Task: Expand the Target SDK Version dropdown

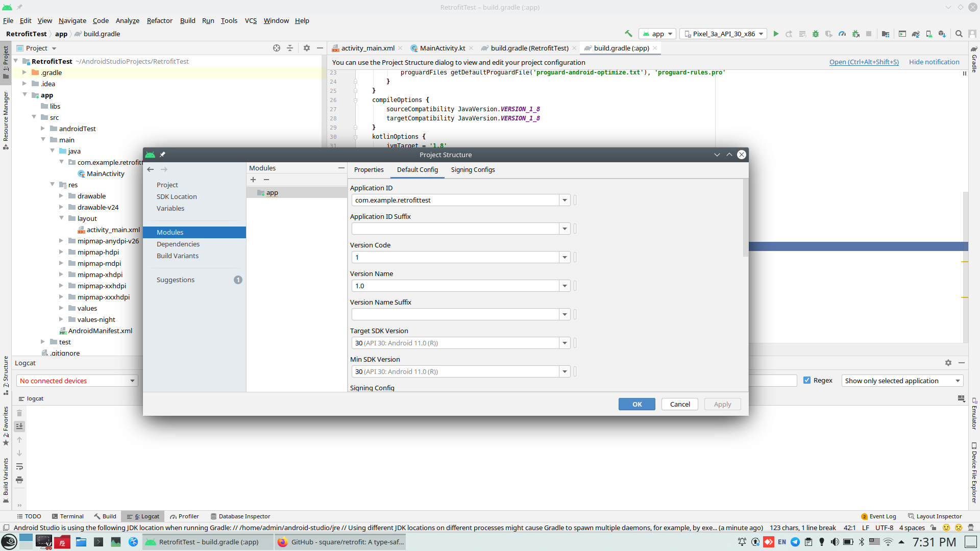Action: [565, 343]
